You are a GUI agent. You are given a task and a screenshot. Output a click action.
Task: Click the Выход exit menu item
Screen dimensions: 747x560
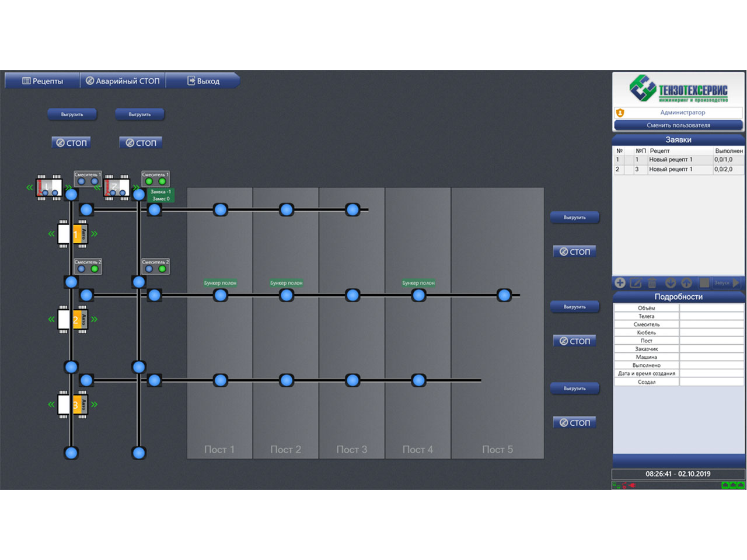coord(203,81)
